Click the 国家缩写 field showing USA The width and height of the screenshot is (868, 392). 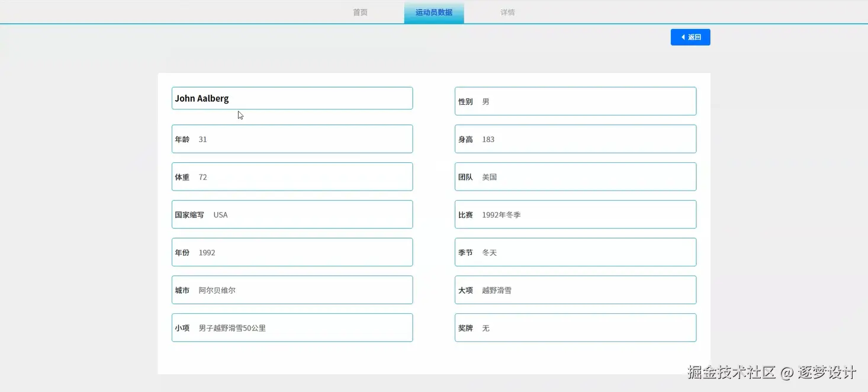click(x=292, y=214)
